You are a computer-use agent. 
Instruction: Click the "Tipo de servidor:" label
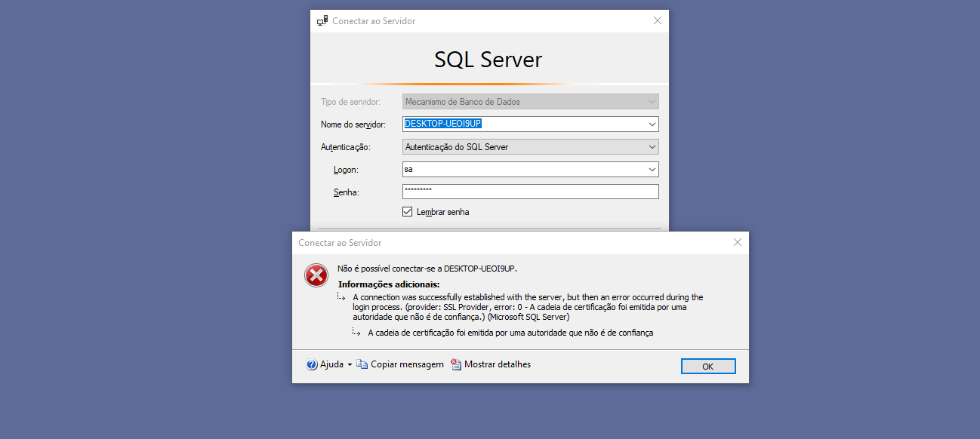pos(350,102)
